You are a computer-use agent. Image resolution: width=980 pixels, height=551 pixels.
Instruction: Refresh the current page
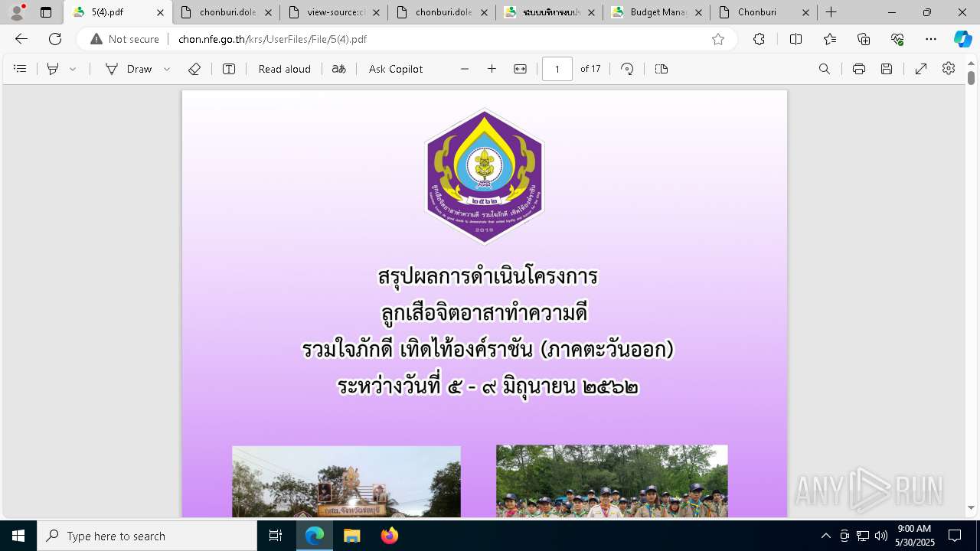point(55,39)
